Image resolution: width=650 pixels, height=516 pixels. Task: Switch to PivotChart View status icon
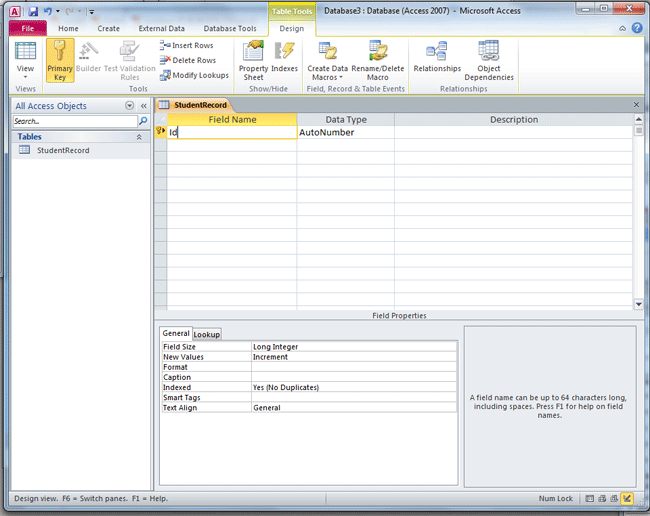[614, 499]
